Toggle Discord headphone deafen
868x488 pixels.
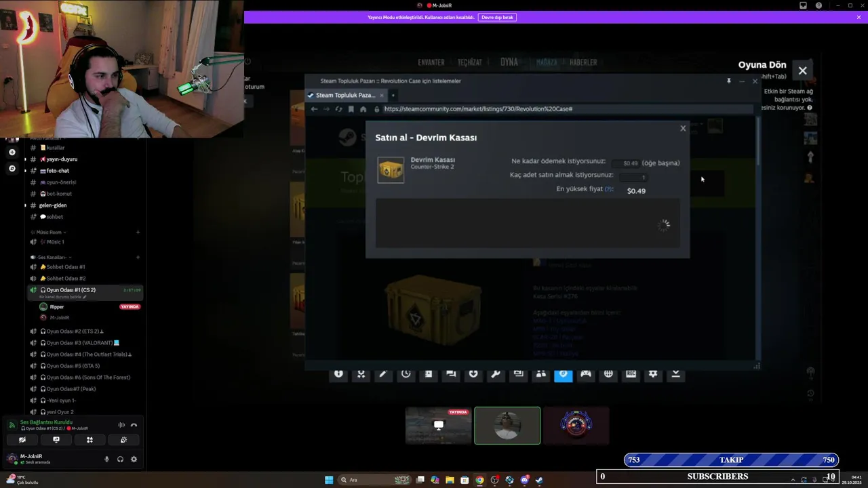120,459
